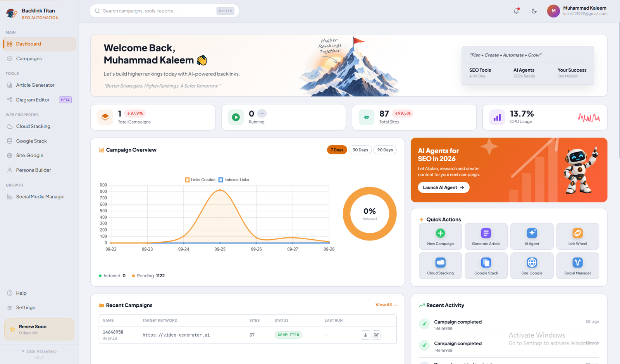Open Campaigns in the sidebar
620x364 pixels.
coord(39,58)
